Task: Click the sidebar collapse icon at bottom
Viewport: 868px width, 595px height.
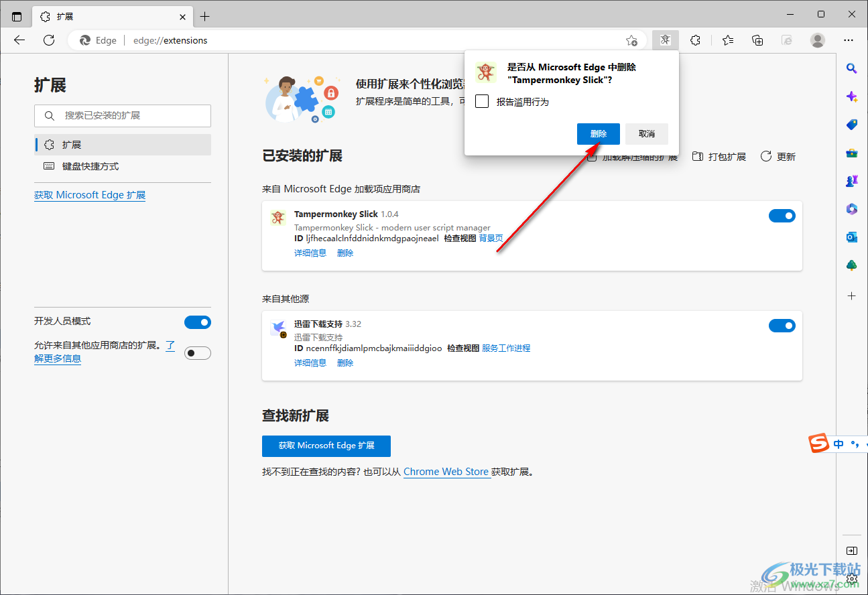Action: tap(851, 551)
